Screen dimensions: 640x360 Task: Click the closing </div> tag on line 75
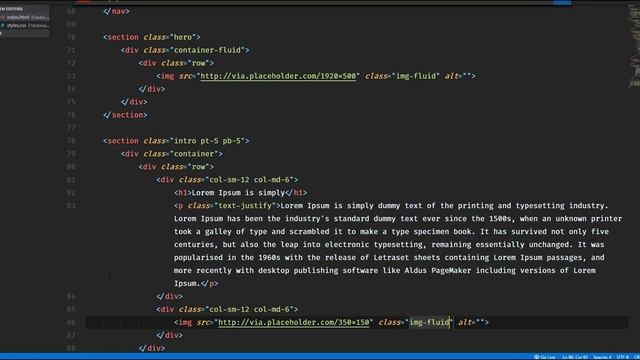click(x=134, y=102)
